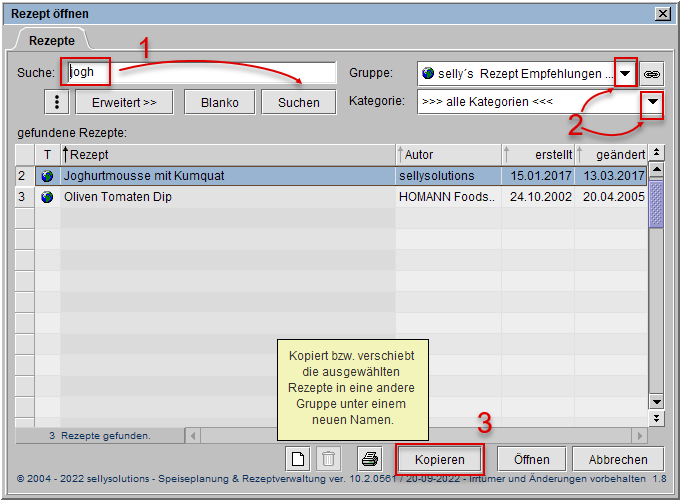Click into the Suche text field

pyautogui.click(x=200, y=73)
